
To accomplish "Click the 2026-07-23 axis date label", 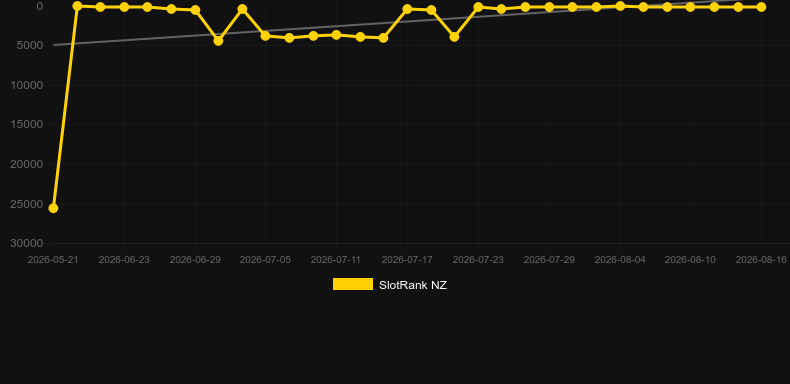I will coord(478,260).
